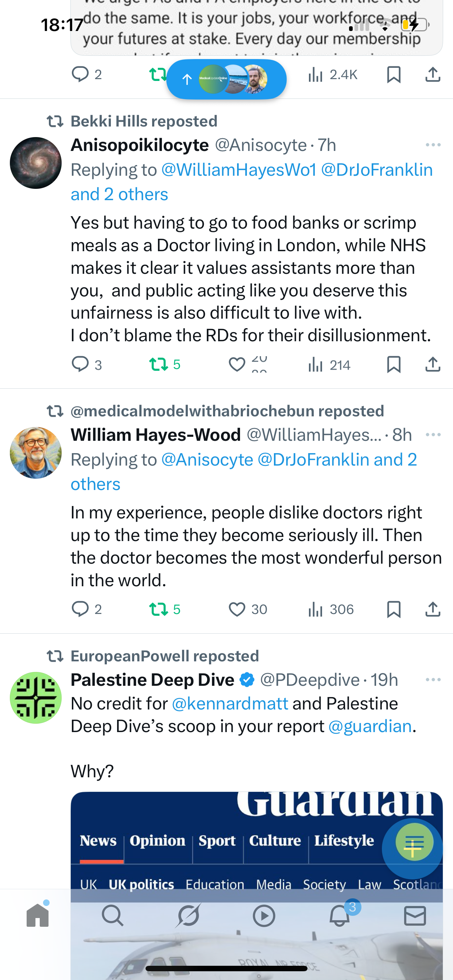Open the video tab play icon
This screenshot has width=453, height=980.
coord(264,915)
